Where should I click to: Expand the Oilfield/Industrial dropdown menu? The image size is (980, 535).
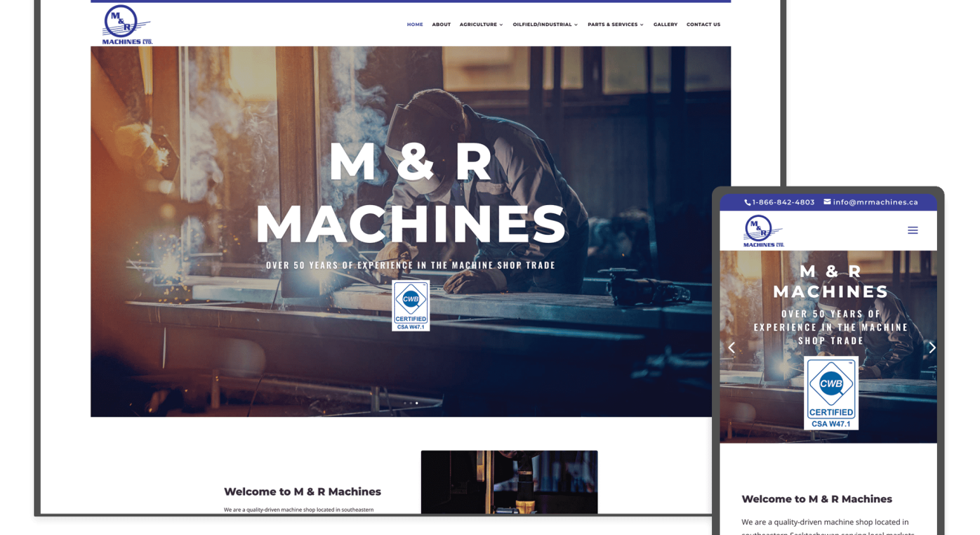pyautogui.click(x=545, y=25)
